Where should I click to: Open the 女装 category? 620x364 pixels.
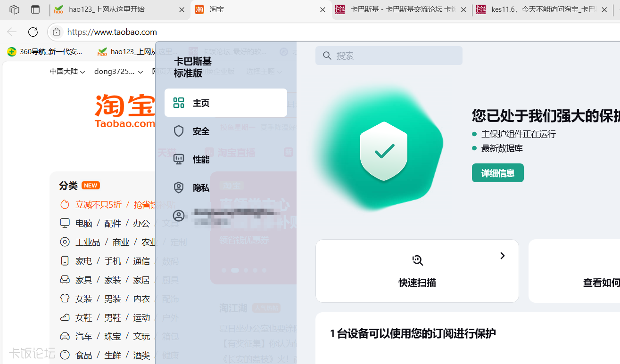[84, 299]
